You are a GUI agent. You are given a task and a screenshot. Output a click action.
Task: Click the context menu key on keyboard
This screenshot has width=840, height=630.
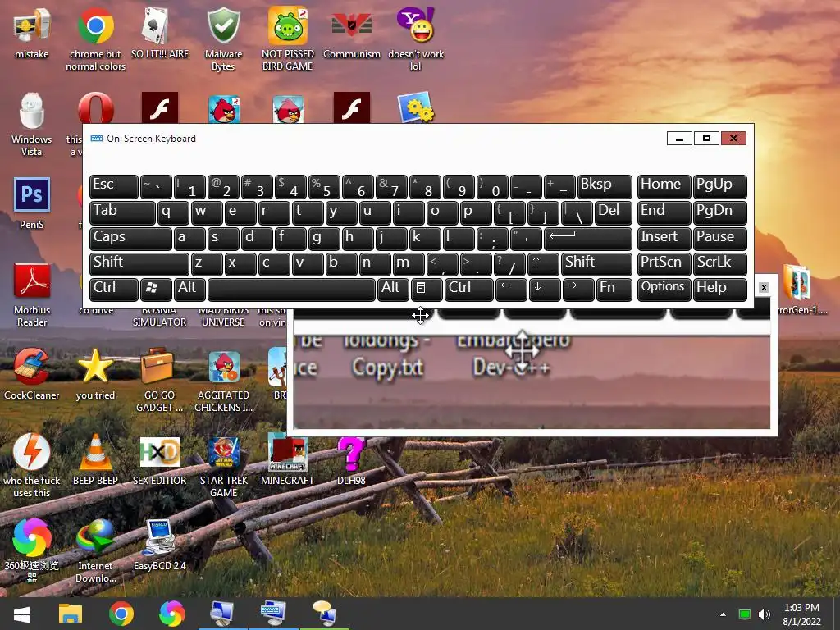pos(427,290)
